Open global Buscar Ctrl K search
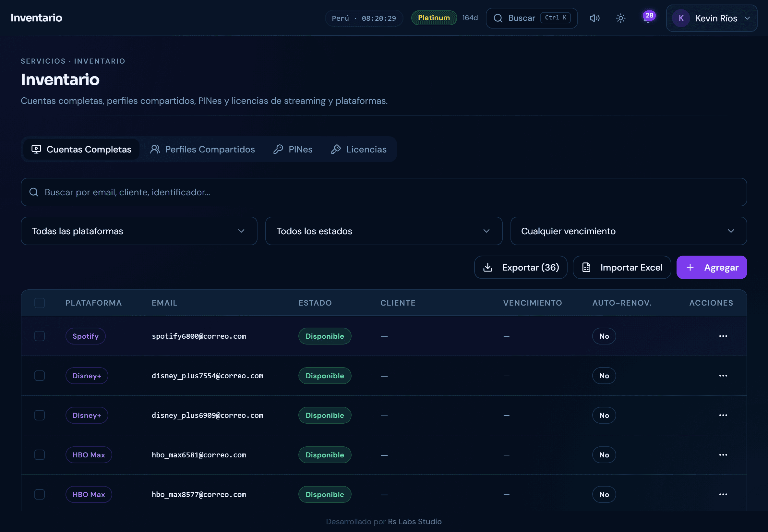 pos(532,18)
